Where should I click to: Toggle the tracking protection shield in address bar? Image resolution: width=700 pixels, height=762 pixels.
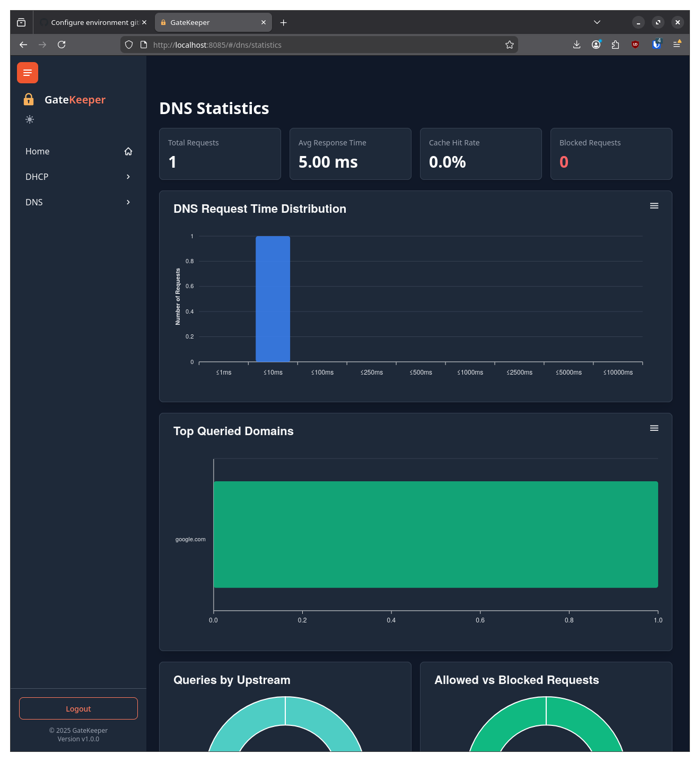tap(129, 45)
